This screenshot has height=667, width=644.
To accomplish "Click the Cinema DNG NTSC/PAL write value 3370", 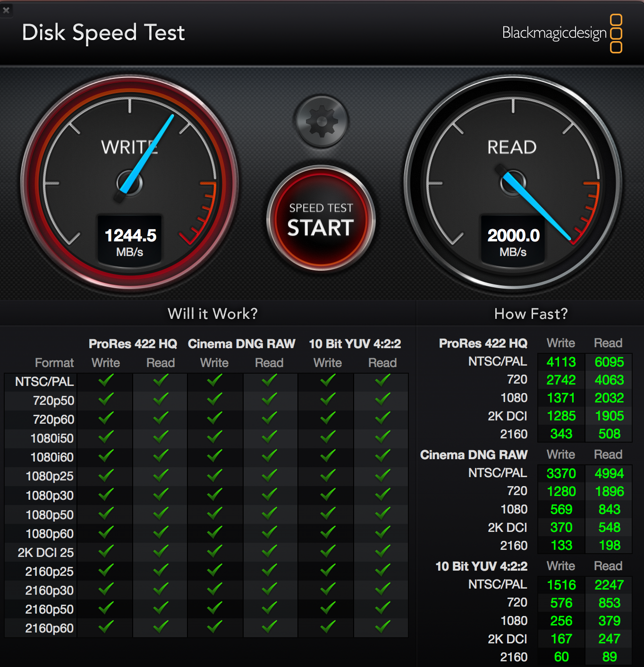I will [x=561, y=473].
